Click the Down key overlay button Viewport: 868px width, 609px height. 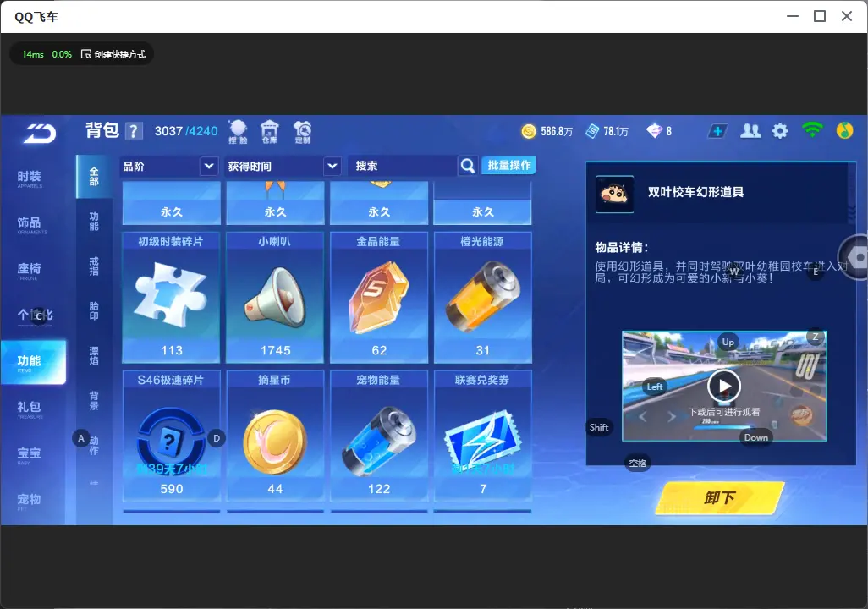[756, 438]
